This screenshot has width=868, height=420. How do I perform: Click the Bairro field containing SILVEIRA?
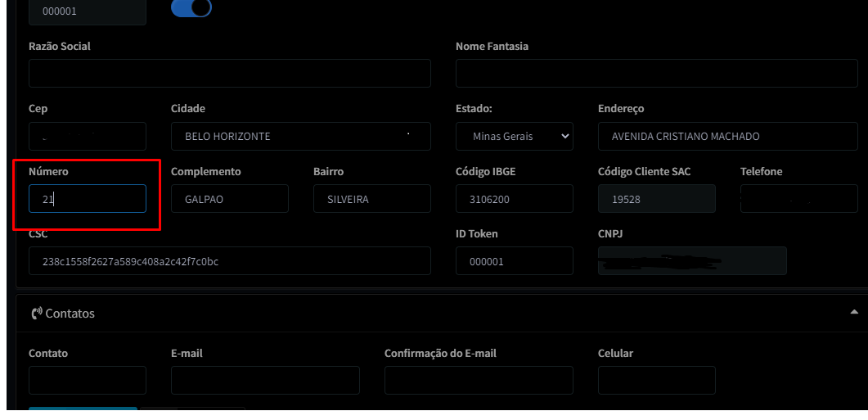pyautogui.click(x=372, y=198)
